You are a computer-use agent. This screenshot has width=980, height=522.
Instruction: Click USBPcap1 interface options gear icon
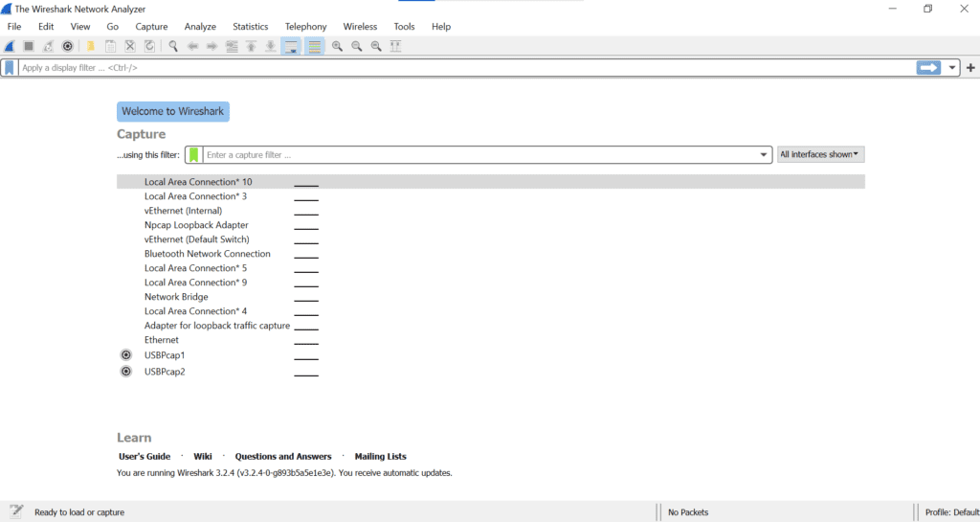pos(126,355)
